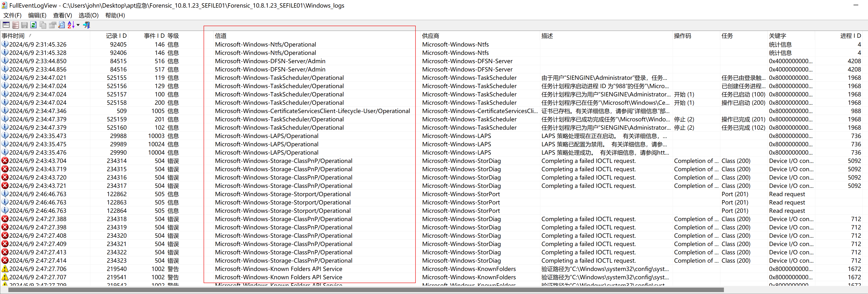This screenshot has height=294, width=868.
Task: Click the choose data source database icon
Action: tap(15, 25)
